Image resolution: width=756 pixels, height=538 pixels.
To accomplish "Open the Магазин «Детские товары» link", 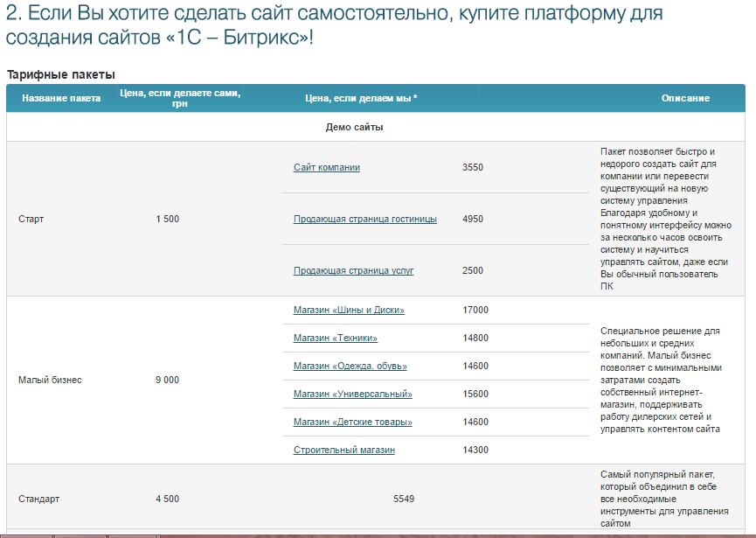I will coord(352,422).
